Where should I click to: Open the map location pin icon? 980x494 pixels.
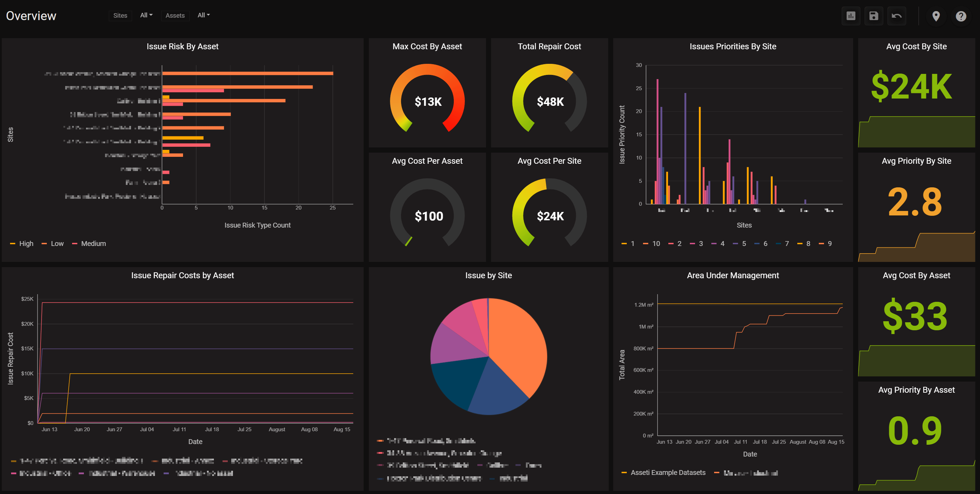point(936,16)
